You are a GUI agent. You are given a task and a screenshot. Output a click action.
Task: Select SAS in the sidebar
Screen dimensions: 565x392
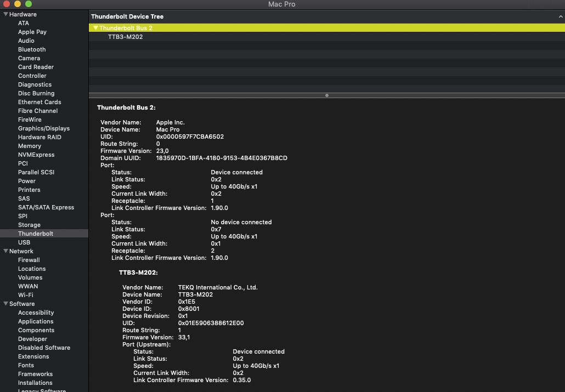(x=24, y=198)
